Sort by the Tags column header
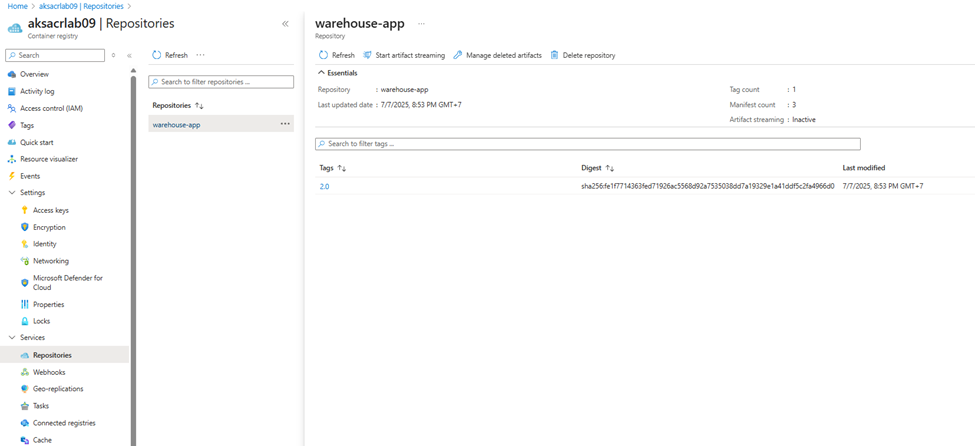 [333, 168]
